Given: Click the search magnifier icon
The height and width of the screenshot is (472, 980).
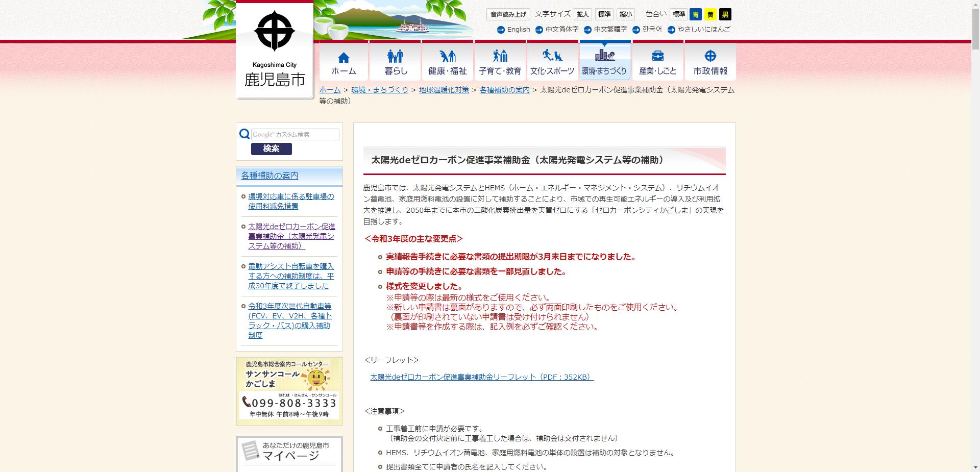Looking at the screenshot, I should pyautogui.click(x=243, y=134).
